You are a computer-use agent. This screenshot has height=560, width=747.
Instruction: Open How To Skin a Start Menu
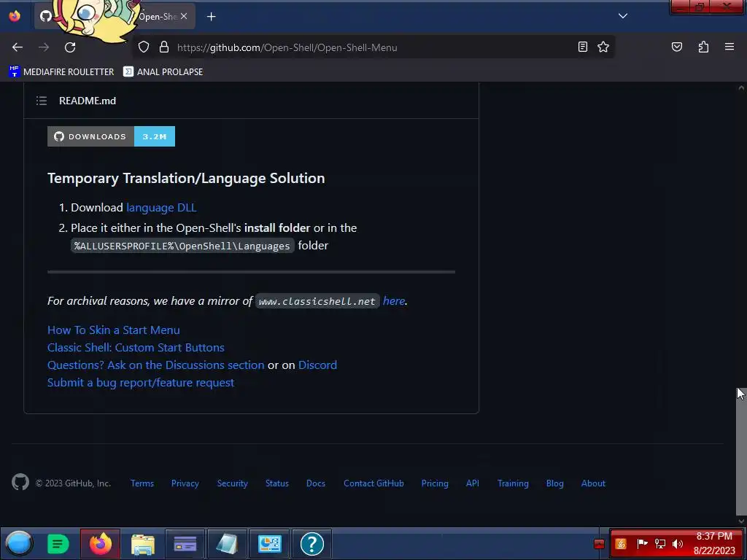(x=113, y=330)
